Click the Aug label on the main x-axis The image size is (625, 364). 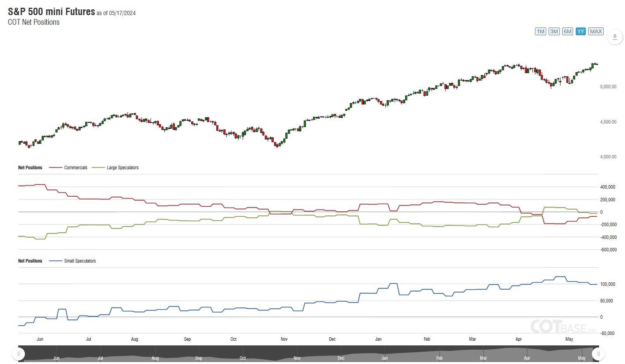(x=135, y=339)
